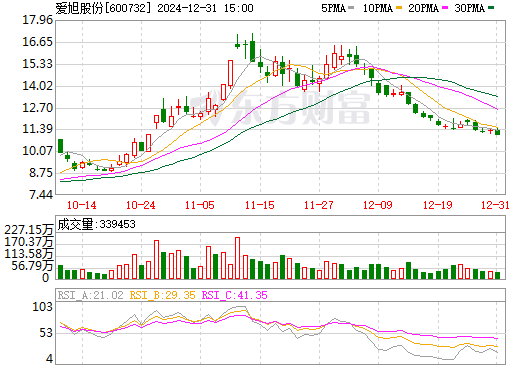Screen dimensions: 520x365
Task: Click the 20PMA magenta legend marker
Action: point(445,8)
